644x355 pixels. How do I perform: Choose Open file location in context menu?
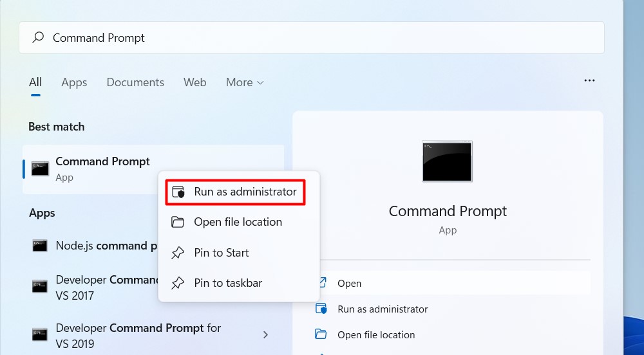point(239,222)
